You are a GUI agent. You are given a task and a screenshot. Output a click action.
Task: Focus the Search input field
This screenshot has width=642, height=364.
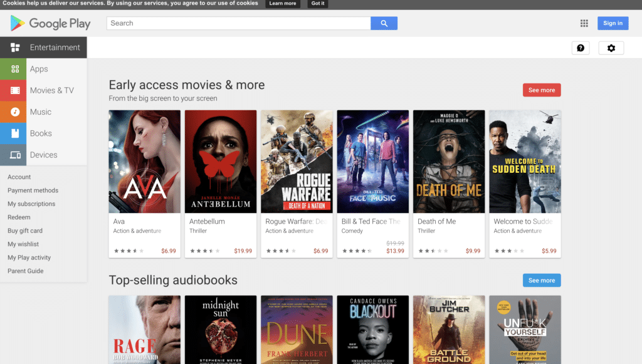coord(239,23)
